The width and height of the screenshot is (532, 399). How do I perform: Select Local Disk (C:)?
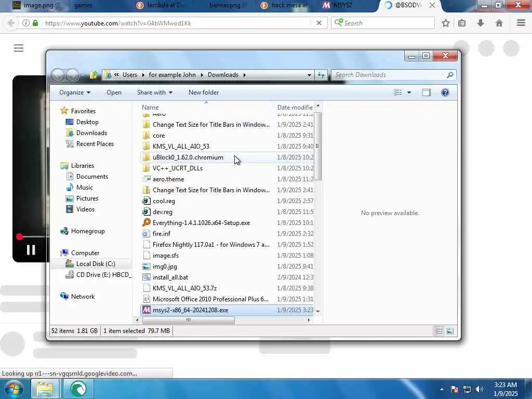[96, 264]
